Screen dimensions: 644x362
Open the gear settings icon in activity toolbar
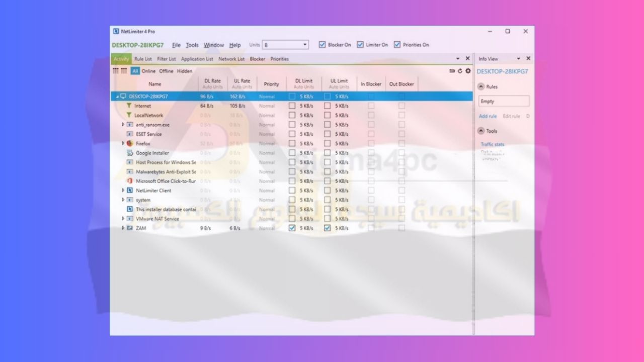pyautogui.click(x=468, y=71)
